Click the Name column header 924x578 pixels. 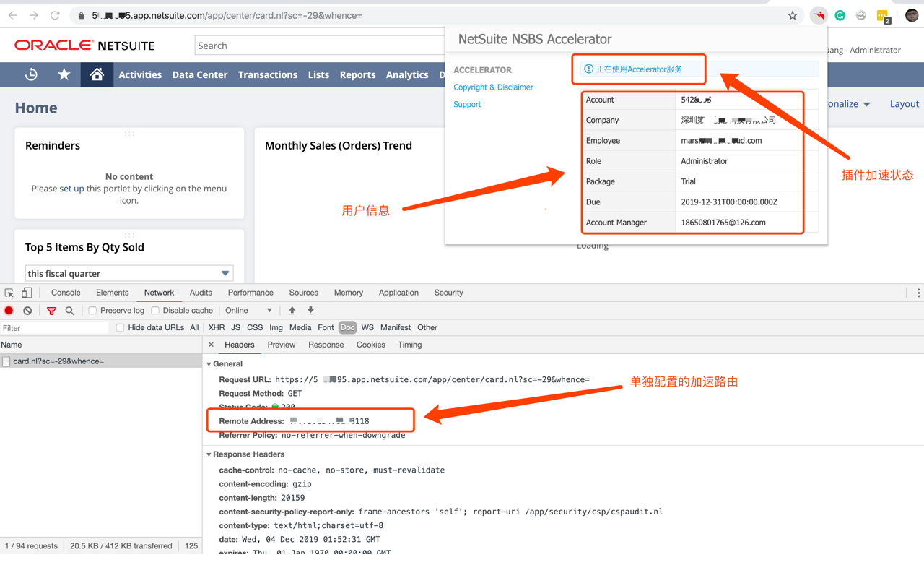101,345
